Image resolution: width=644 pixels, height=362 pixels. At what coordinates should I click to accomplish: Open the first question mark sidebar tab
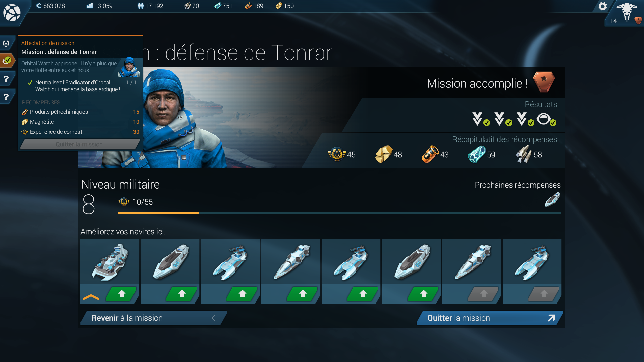(x=6, y=79)
